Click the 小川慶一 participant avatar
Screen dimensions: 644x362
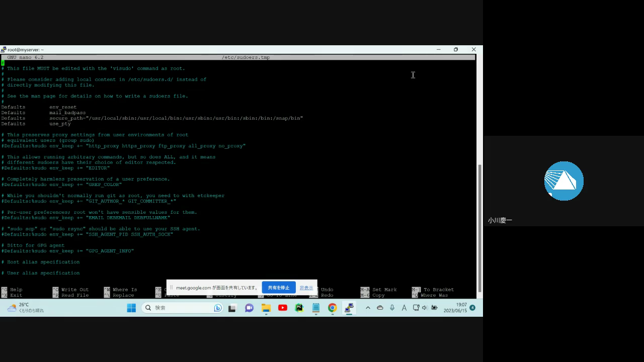coord(563,181)
